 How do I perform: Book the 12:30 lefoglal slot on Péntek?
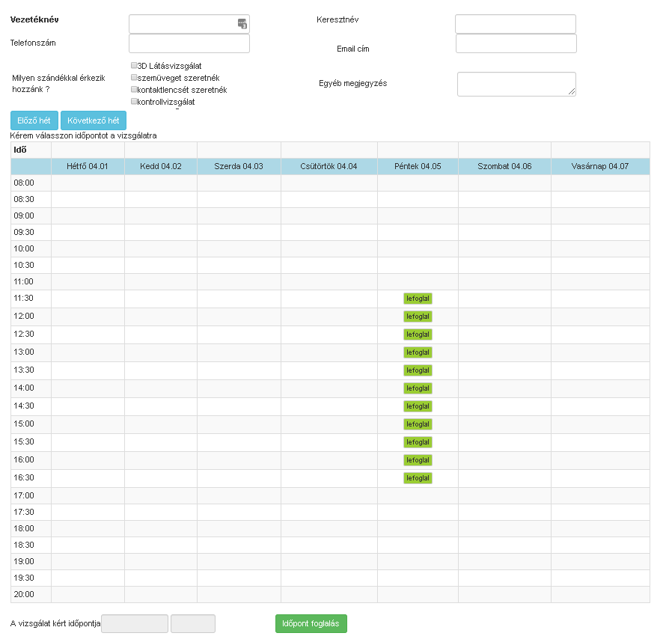coord(418,334)
